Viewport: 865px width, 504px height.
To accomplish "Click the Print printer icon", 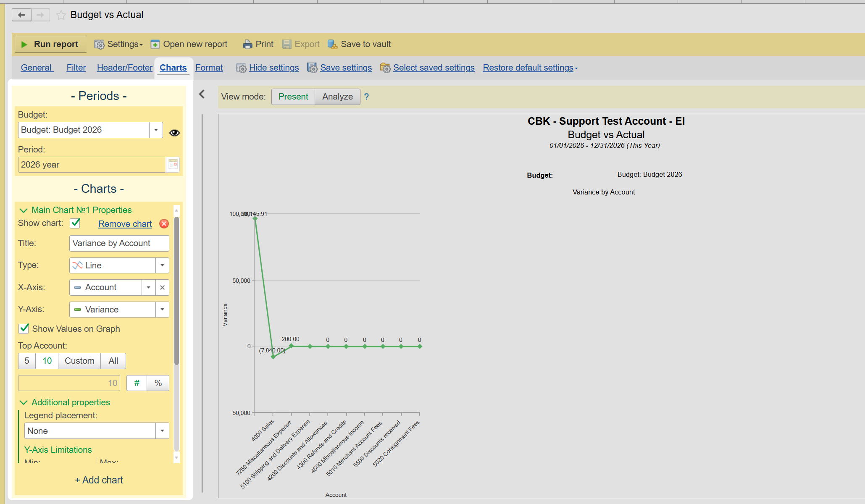I will point(248,45).
